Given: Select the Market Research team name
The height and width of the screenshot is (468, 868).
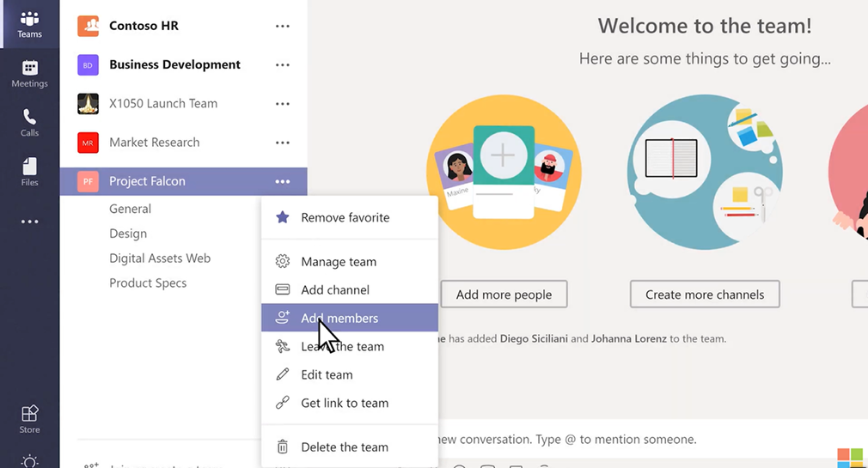Looking at the screenshot, I should (x=155, y=143).
